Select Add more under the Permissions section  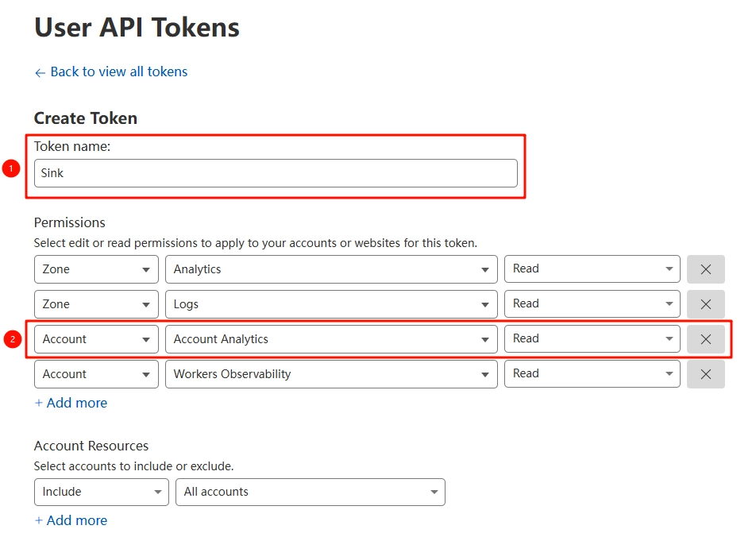coord(71,403)
